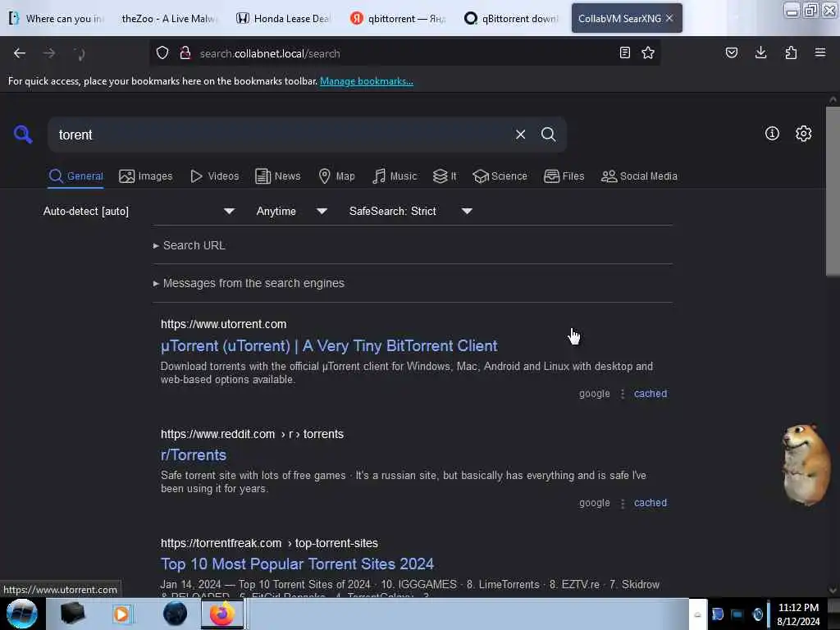Click the network tray icon
Image resolution: width=840 pixels, height=630 pixels.
tap(737, 614)
